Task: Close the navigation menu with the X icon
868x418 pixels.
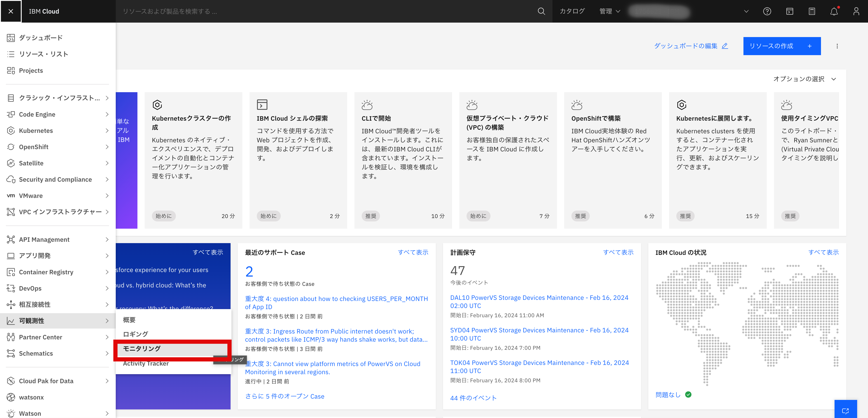Action: click(11, 11)
